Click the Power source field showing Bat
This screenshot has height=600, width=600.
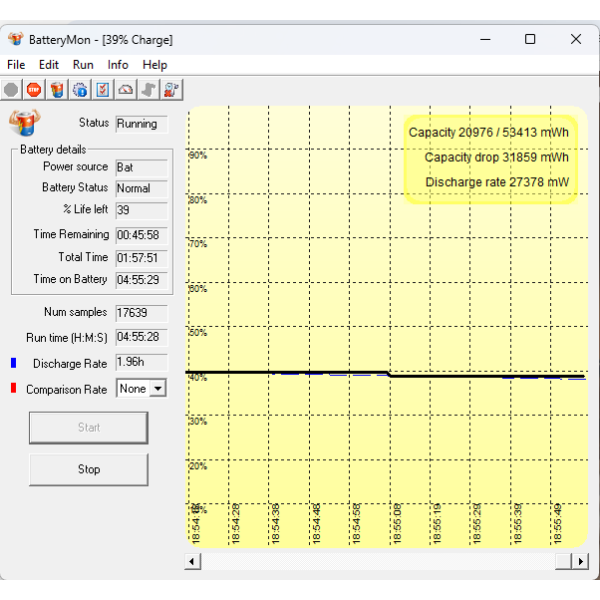[142, 168]
